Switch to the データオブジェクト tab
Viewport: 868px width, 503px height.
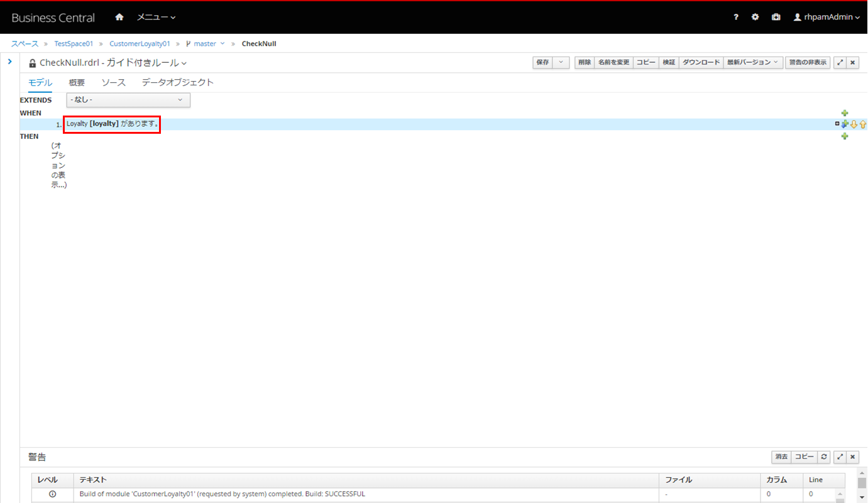[178, 82]
